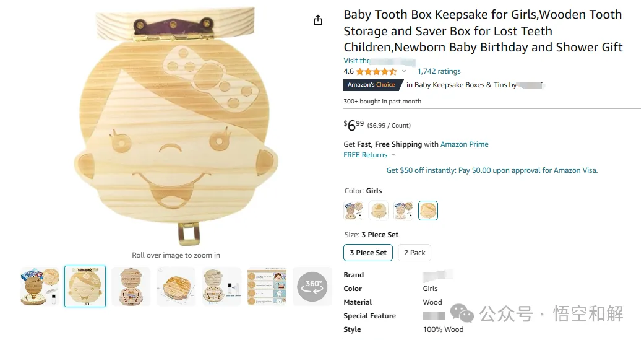Choose the 2 Pack size option

click(414, 253)
